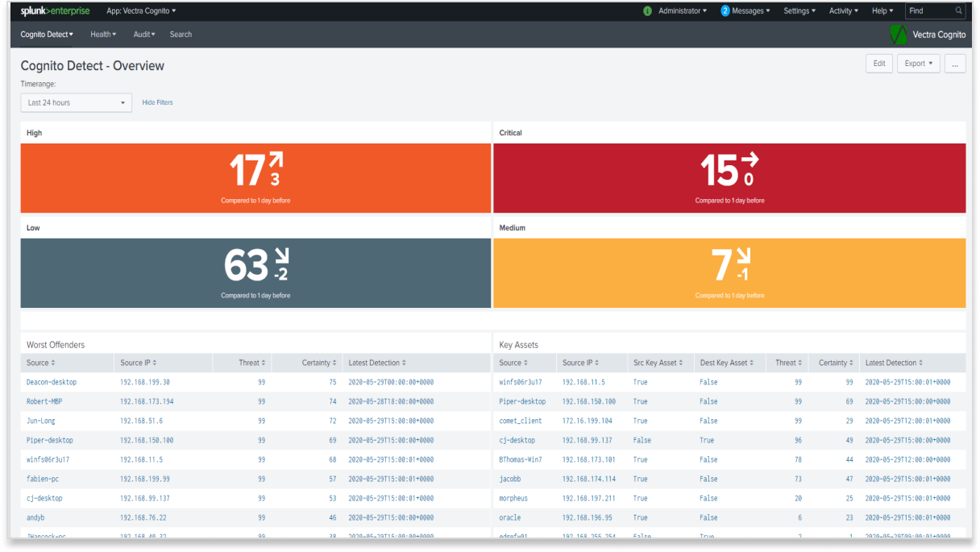Screen dimensions: 980x552
Task: Click the Vectra Cognito green logo
Action: pyautogui.click(x=897, y=34)
